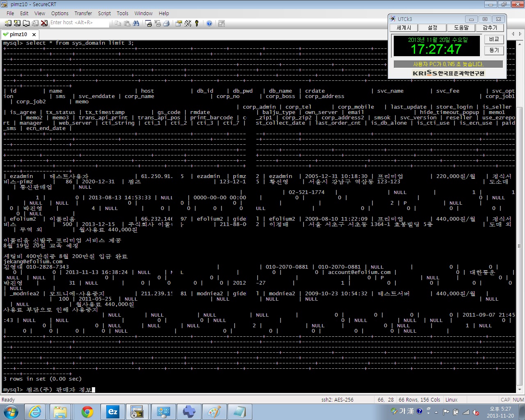The width and height of the screenshot is (525, 420).
Task: Click the Public Key Assistant key icon
Action: pos(197,23)
